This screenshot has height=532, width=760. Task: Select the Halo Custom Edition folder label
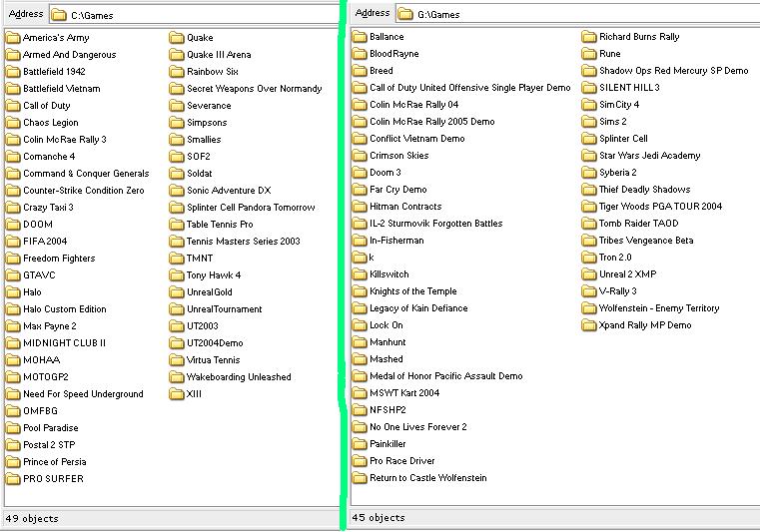[x=65, y=309]
